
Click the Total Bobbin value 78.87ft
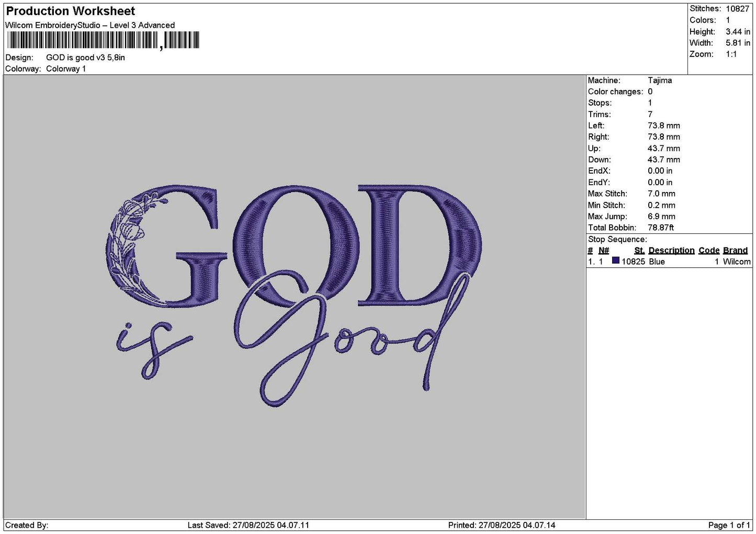click(661, 228)
